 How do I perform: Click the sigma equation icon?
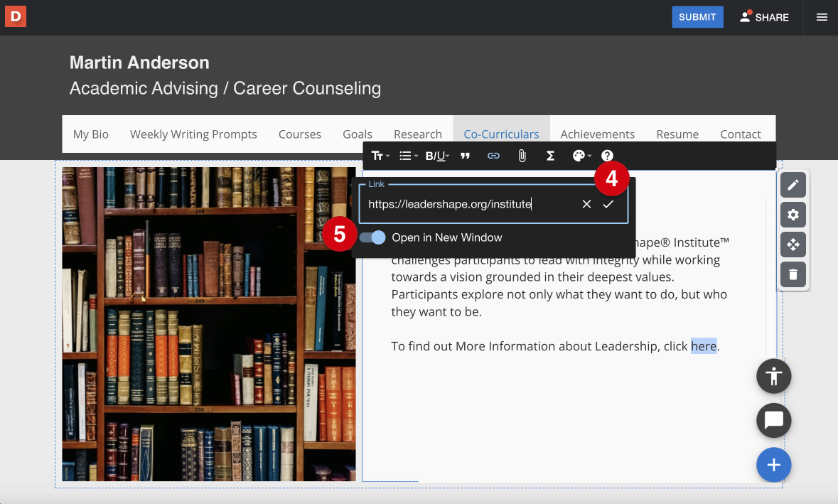point(550,156)
